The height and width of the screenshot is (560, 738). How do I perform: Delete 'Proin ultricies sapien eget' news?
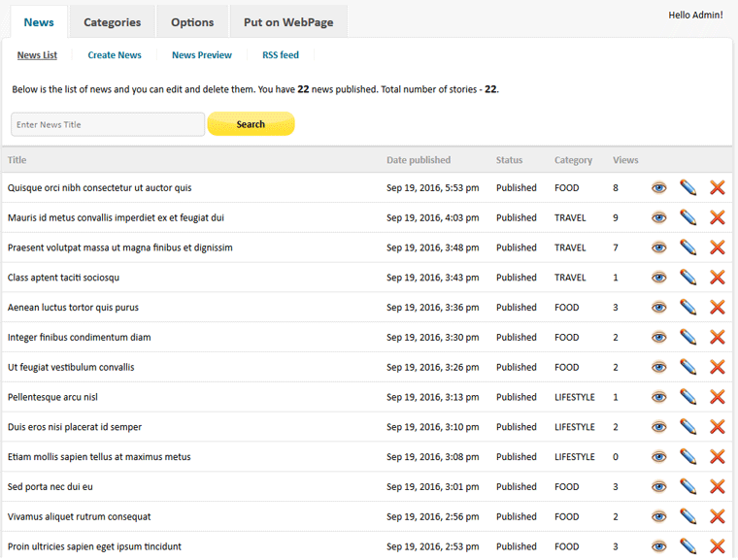coord(718,546)
